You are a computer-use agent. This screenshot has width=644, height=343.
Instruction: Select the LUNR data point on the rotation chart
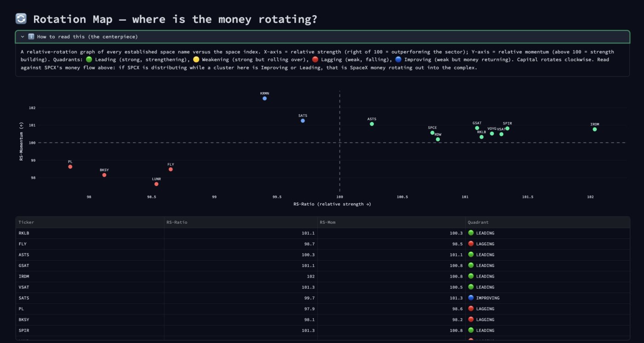pos(156,184)
